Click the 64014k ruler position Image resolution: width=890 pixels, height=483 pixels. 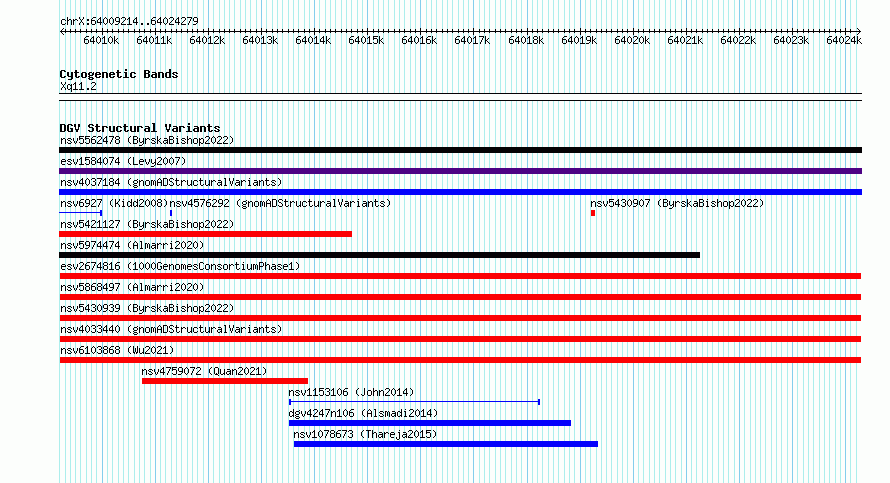pos(313,40)
